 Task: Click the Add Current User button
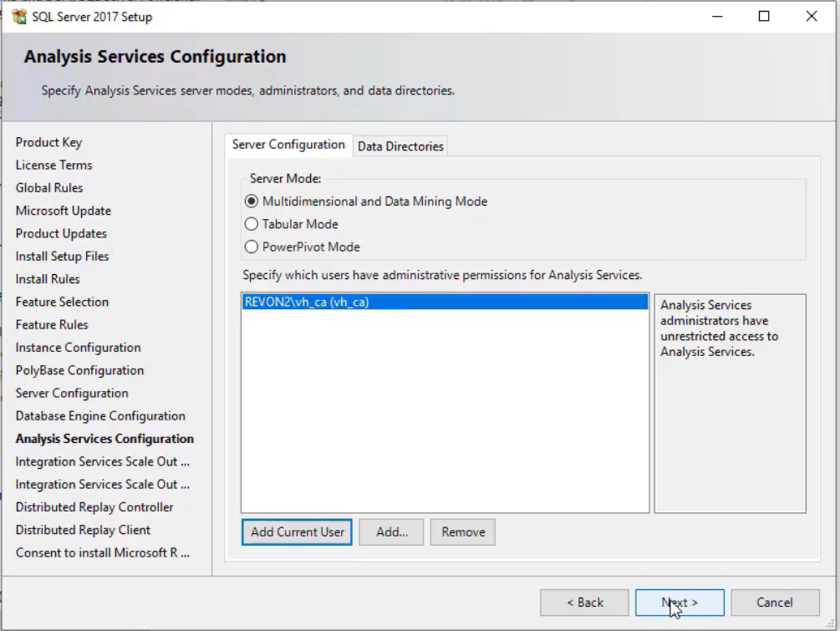point(297,532)
